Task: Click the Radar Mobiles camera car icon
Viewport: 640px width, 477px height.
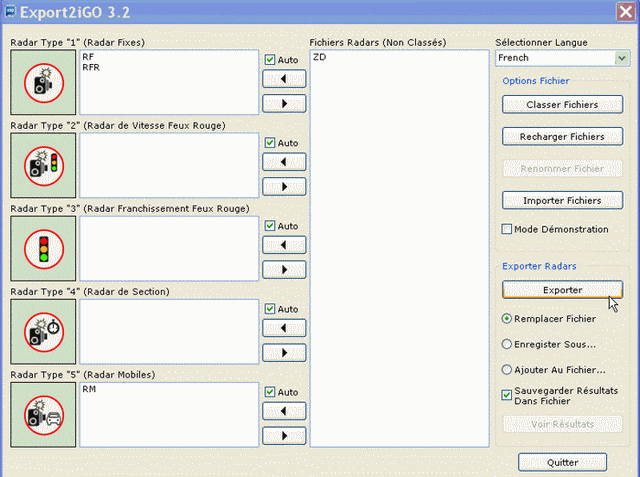Action: point(43,413)
